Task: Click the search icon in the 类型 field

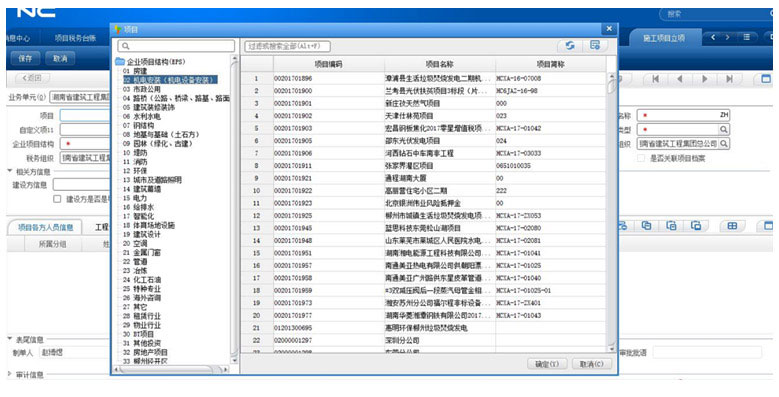Action: pyautogui.click(x=724, y=130)
